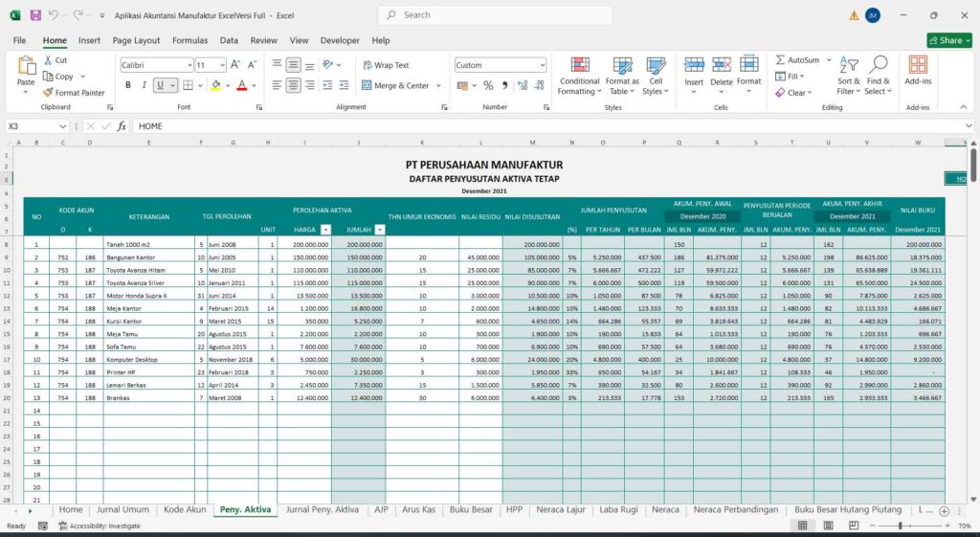
Task: Click Accessibility: Investigate status
Action: click(100, 526)
